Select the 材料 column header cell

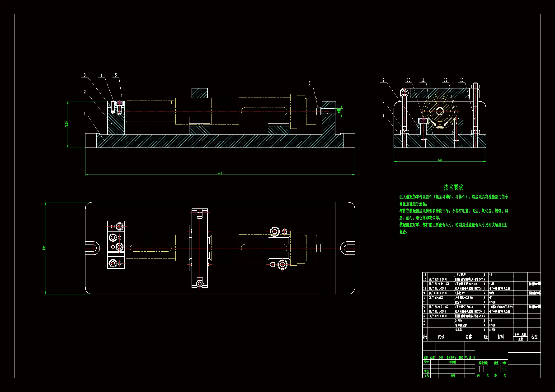[501, 337]
